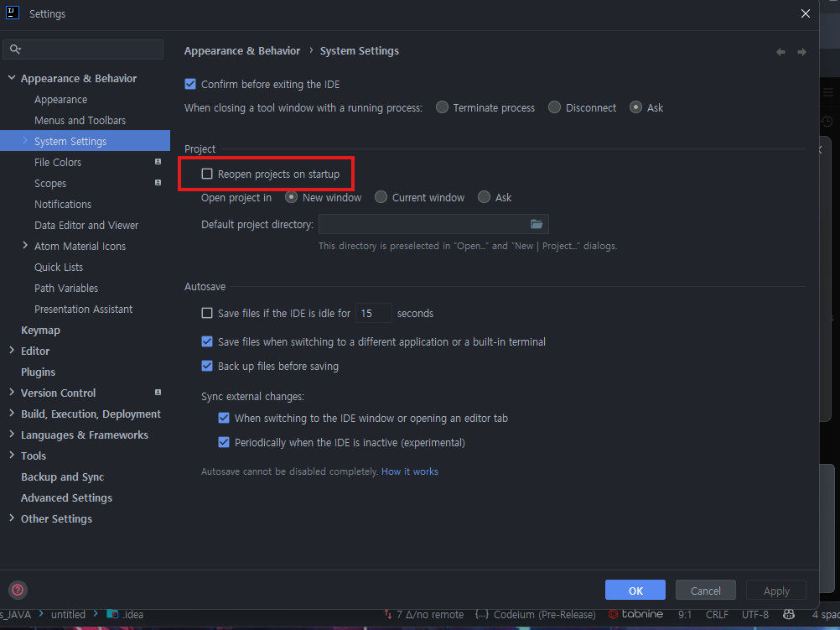Select Ask for Open project in
Screen dimensions: 840x630
(x=484, y=197)
